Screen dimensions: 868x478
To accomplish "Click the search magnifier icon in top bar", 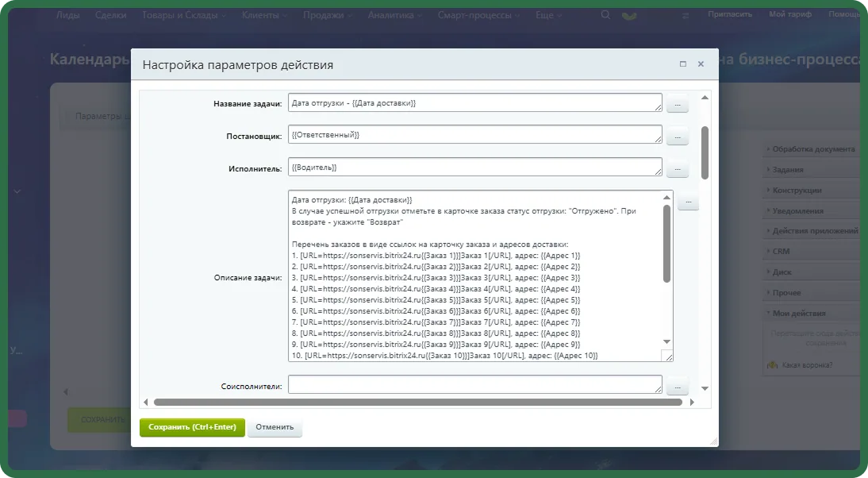I will [x=605, y=15].
